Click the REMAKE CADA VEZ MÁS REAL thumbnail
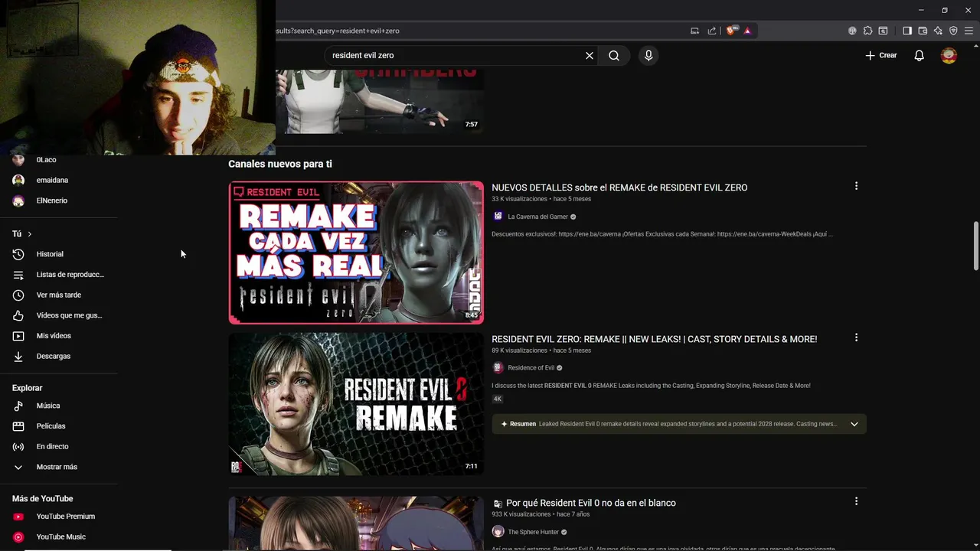The height and width of the screenshot is (551, 980). click(x=356, y=253)
